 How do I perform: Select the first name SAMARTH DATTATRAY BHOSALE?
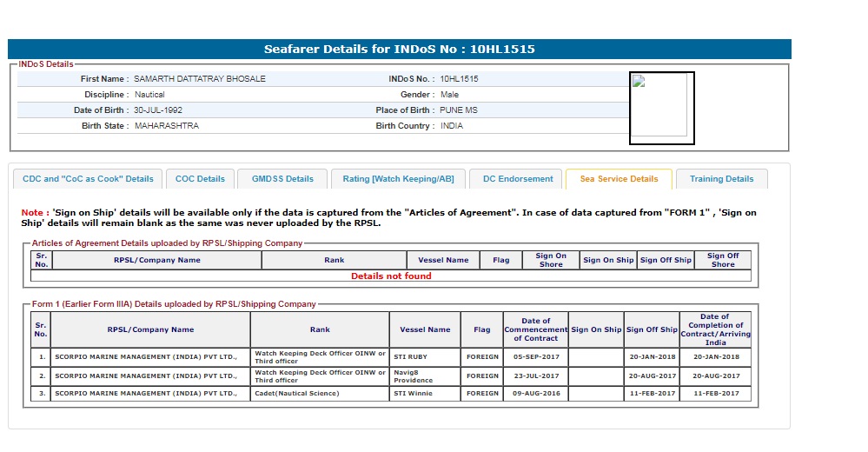200,79
